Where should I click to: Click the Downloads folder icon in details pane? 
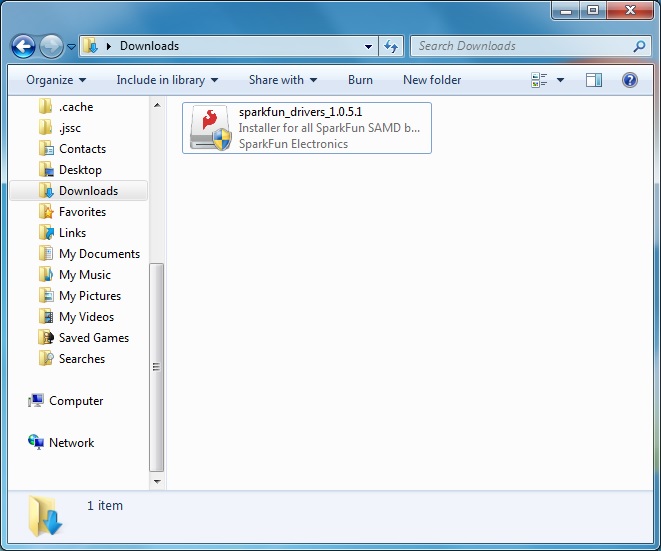pyautogui.click(x=45, y=516)
